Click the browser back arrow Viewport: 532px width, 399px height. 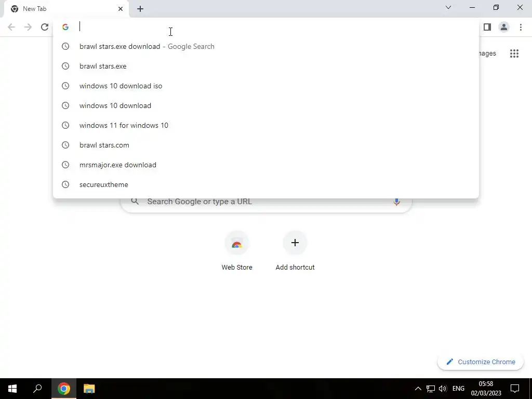click(x=11, y=27)
